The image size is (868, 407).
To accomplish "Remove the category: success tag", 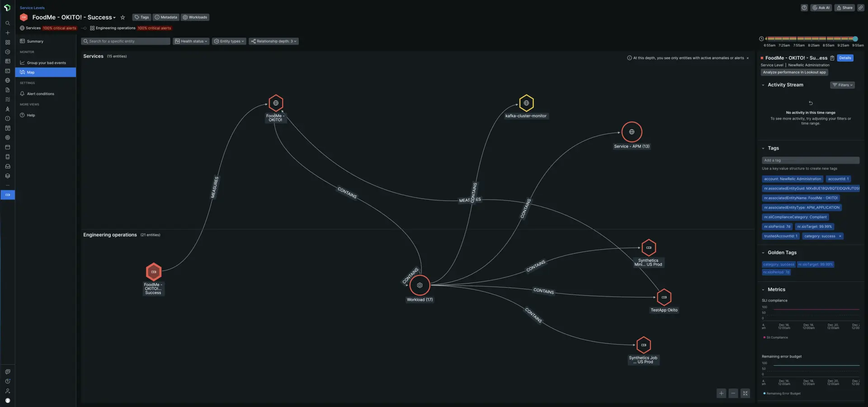I will [840, 236].
